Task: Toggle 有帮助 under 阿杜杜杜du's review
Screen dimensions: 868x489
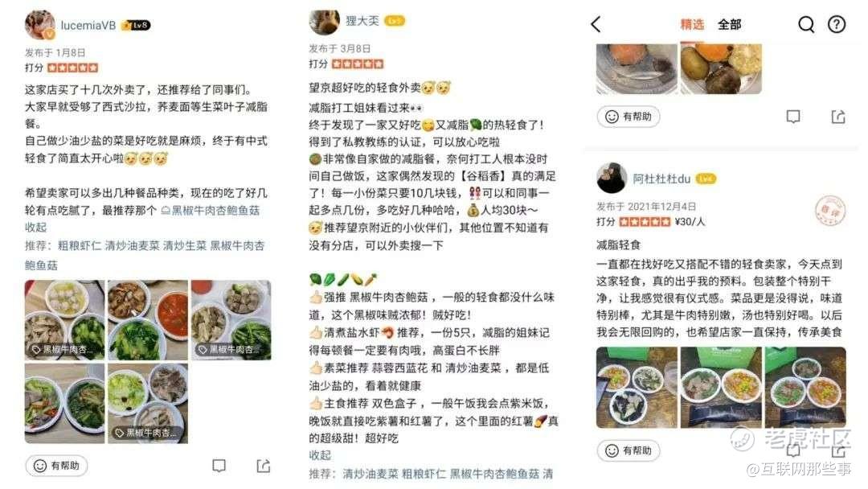Action: (628, 450)
